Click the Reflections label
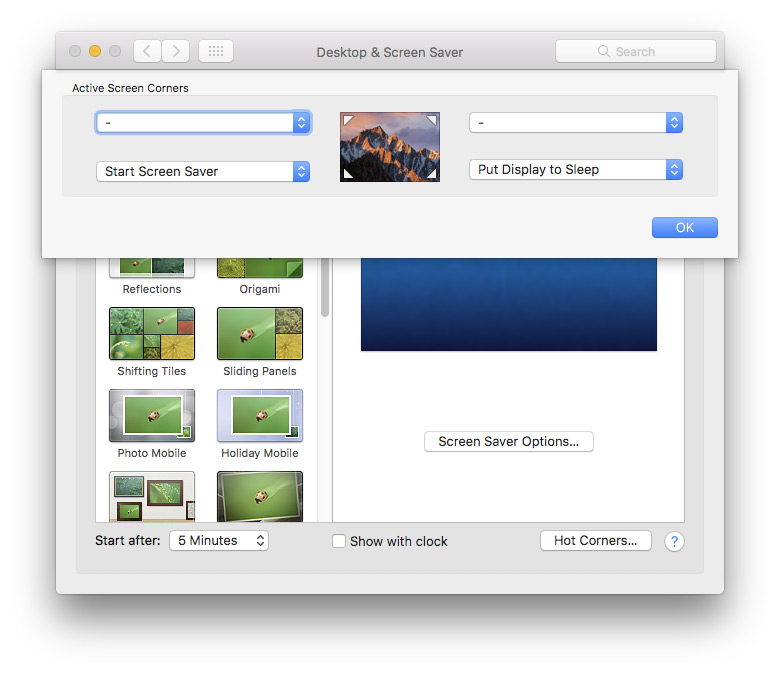 point(152,289)
